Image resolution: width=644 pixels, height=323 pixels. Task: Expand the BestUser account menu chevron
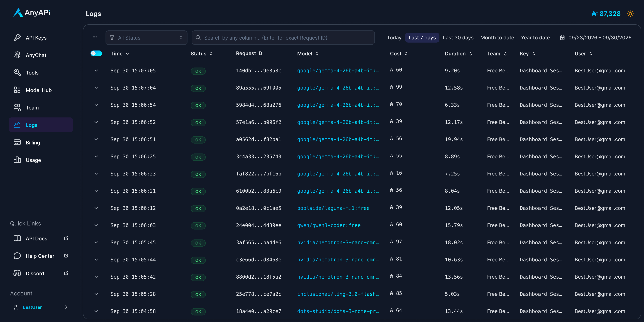pyautogui.click(x=66, y=307)
